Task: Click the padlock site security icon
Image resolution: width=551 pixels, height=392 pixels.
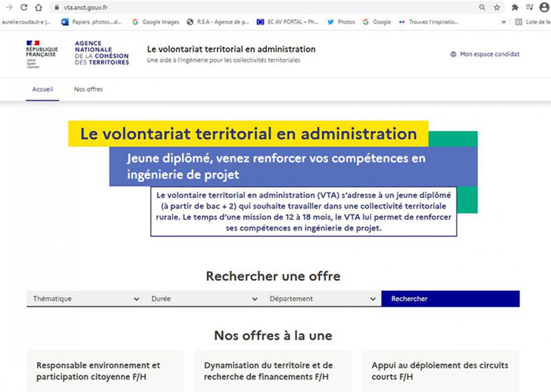Action: [57, 7]
